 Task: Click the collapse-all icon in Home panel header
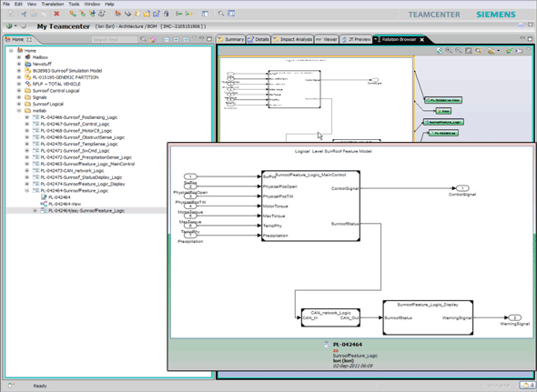click(x=166, y=39)
